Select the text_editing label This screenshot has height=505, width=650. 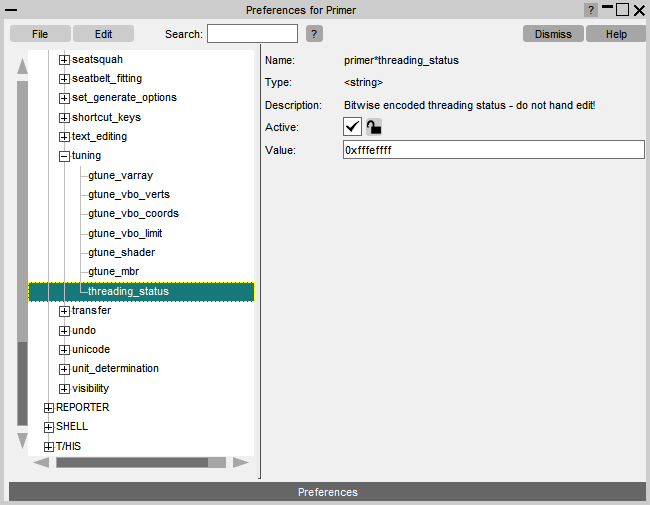[x=99, y=136]
